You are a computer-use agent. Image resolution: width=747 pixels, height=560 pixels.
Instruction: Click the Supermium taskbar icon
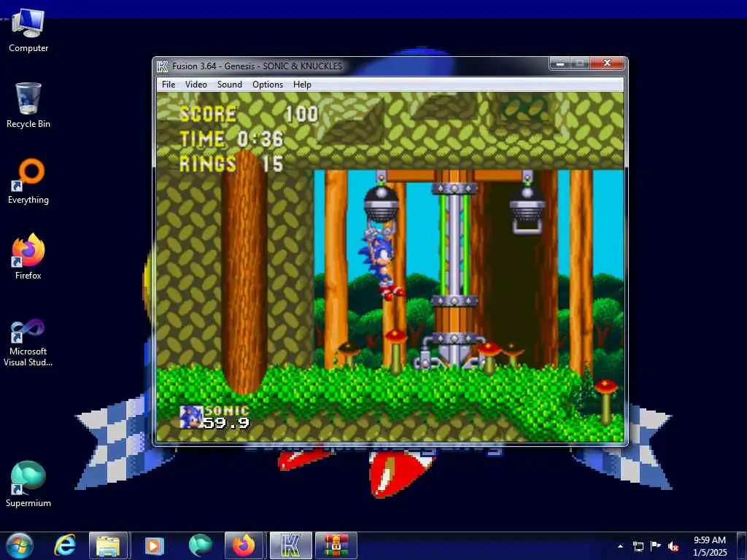pos(200,545)
